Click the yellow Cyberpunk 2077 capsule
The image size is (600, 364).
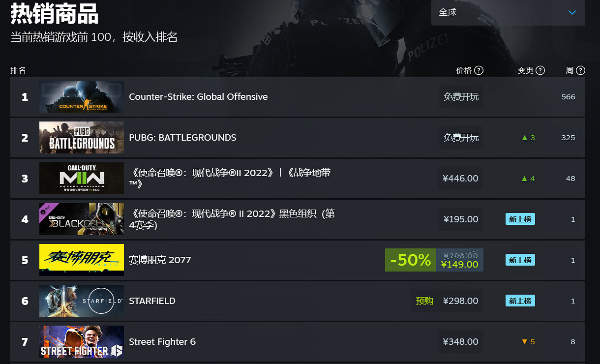(x=81, y=260)
